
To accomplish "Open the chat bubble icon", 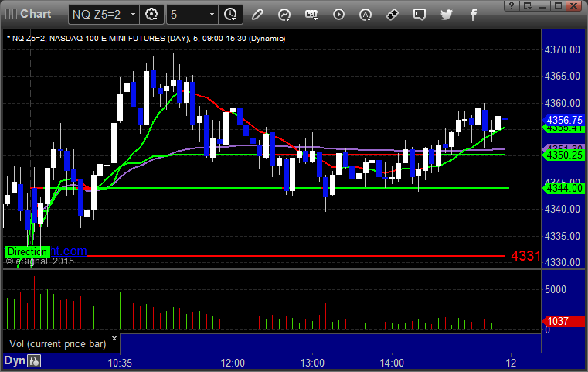I will (420, 14).
